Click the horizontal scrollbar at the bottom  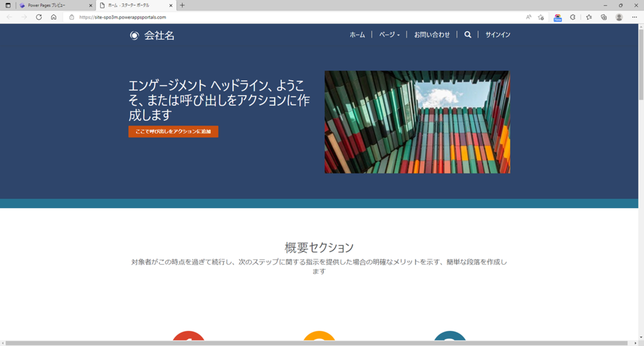click(x=317, y=343)
